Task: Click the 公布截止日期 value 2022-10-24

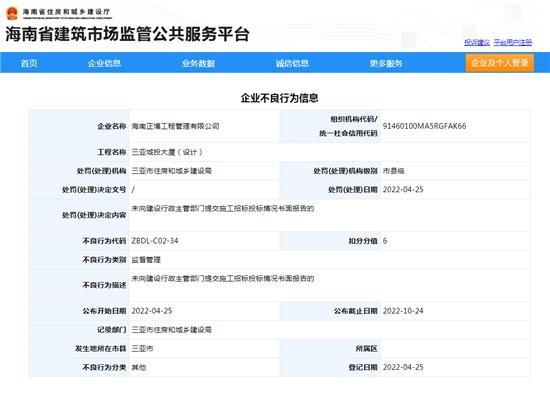Action: point(403,311)
